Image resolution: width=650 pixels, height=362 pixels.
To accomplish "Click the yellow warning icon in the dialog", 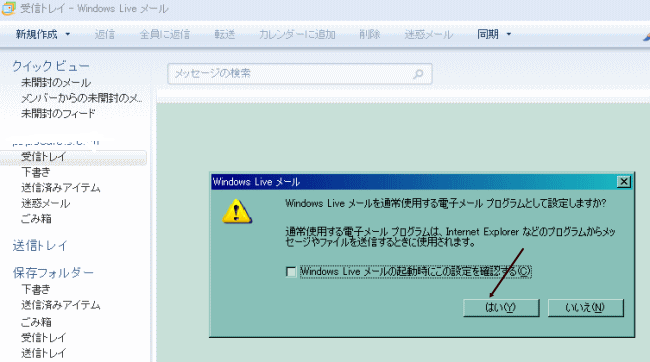I will point(237,211).
